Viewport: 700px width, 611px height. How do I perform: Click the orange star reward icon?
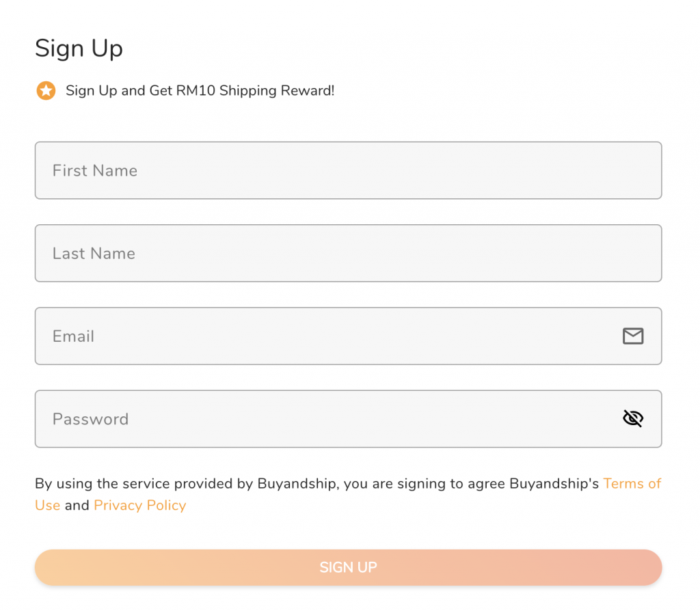tap(46, 90)
